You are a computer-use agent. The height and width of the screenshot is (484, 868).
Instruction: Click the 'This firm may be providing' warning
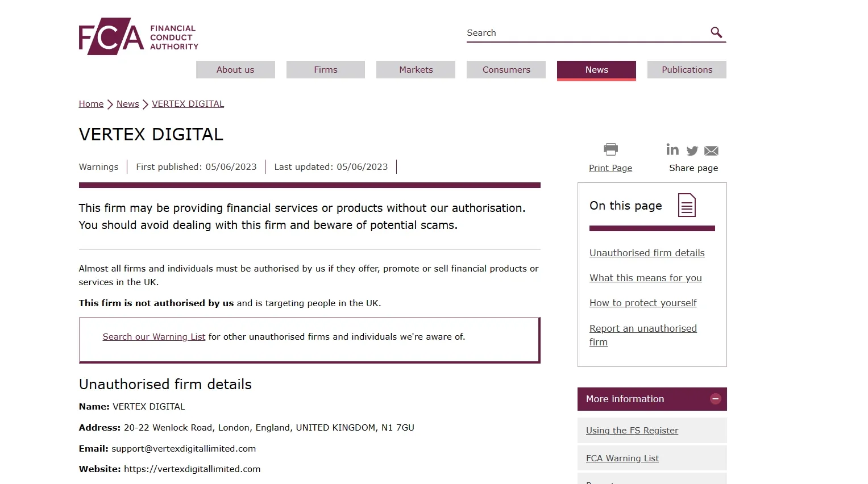[x=302, y=216]
